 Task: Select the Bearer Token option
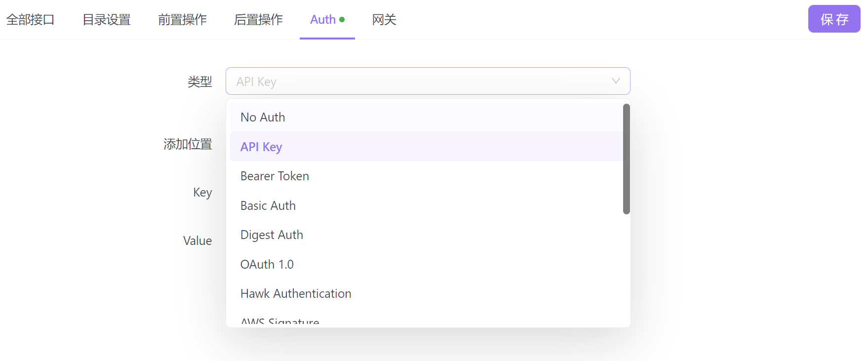(275, 176)
